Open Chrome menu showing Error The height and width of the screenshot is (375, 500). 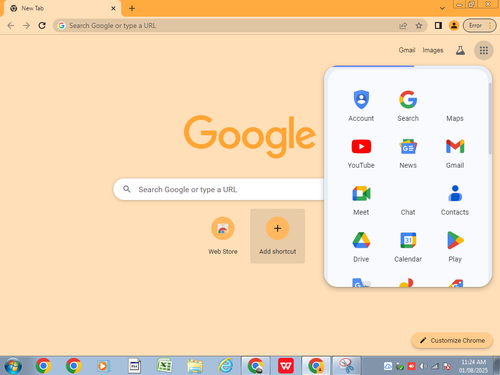[x=480, y=26]
